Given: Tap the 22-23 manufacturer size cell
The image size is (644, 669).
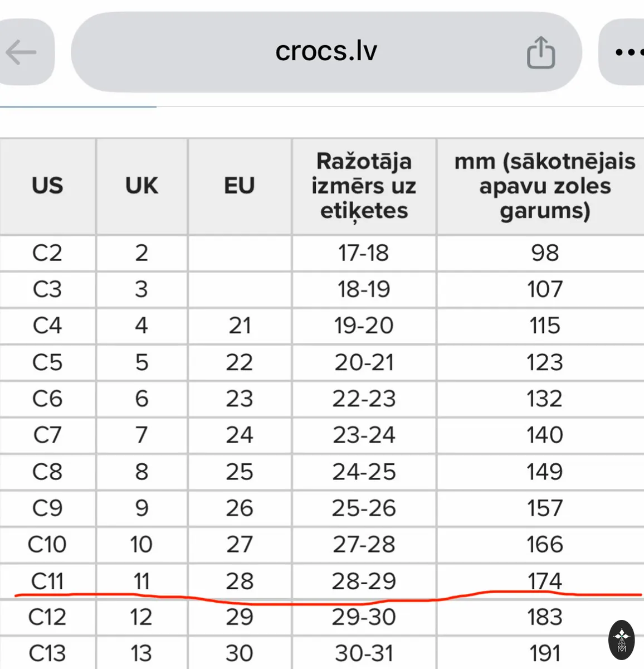Looking at the screenshot, I should click(364, 399).
